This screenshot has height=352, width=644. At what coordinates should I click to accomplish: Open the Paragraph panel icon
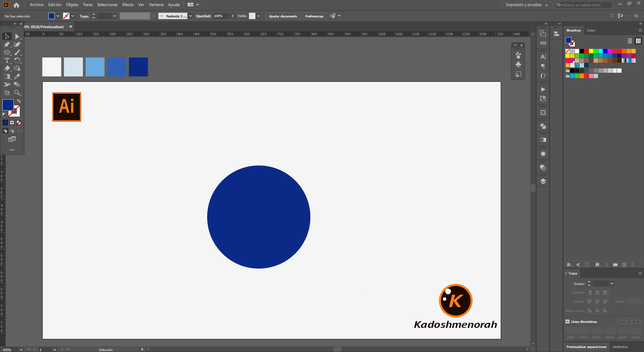[x=543, y=66]
